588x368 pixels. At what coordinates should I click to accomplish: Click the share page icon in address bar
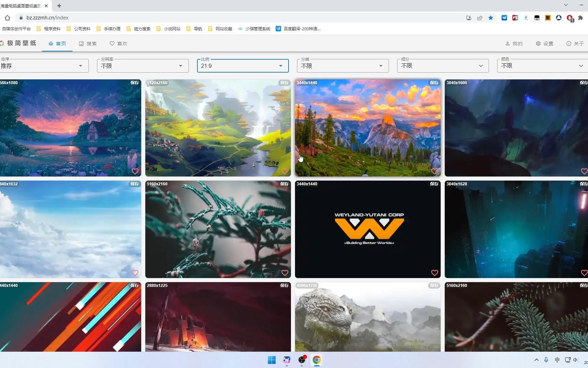[480, 18]
